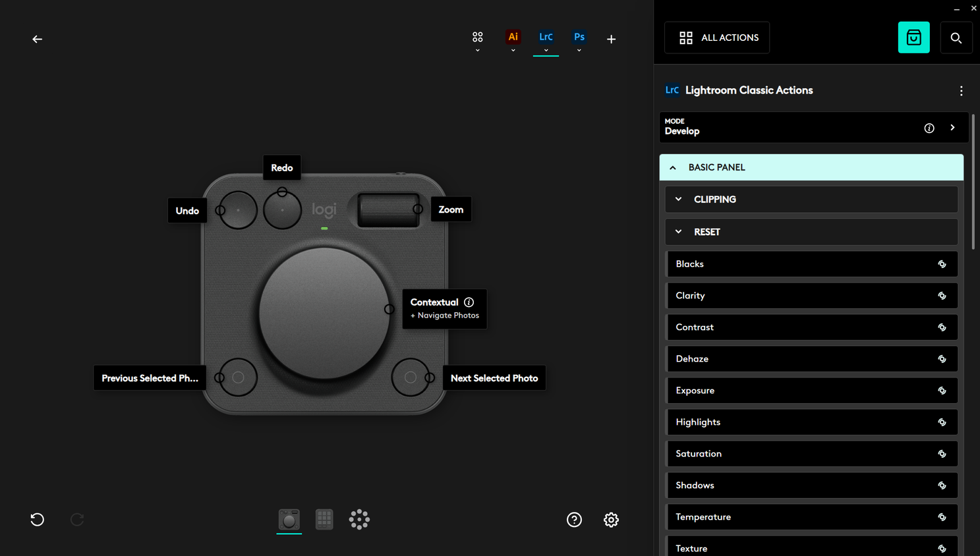Select the Contrast action
Screen dimensions: 980x556
(x=812, y=327)
